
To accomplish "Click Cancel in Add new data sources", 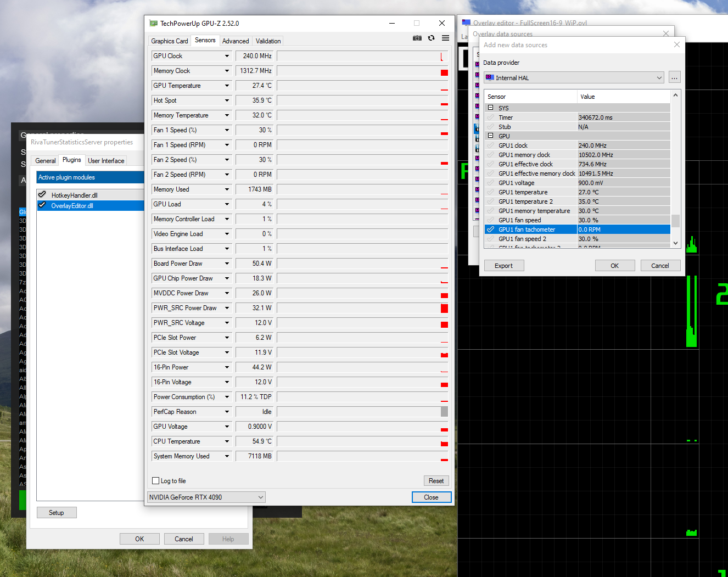I will [660, 266].
